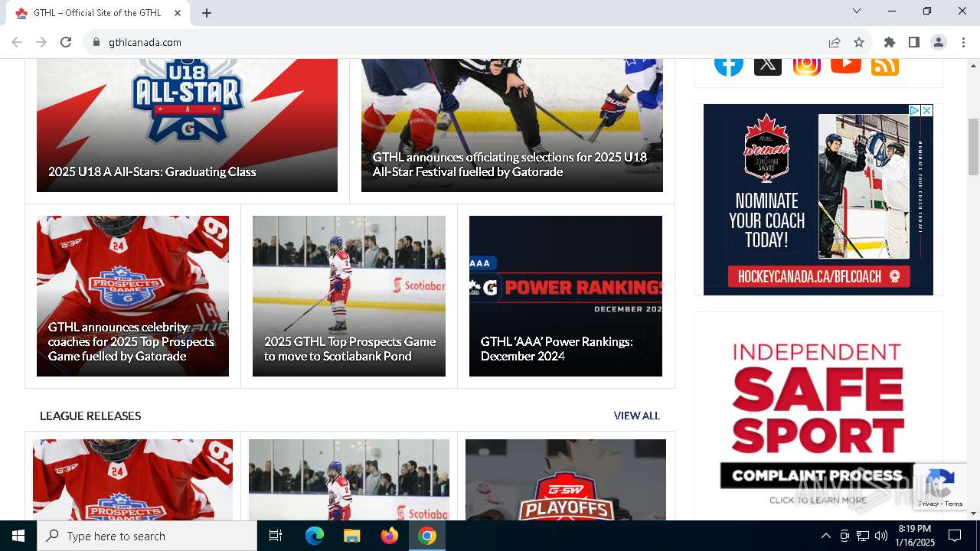Click VIEW ALL league releases
980x551 pixels.
[636, 416]
